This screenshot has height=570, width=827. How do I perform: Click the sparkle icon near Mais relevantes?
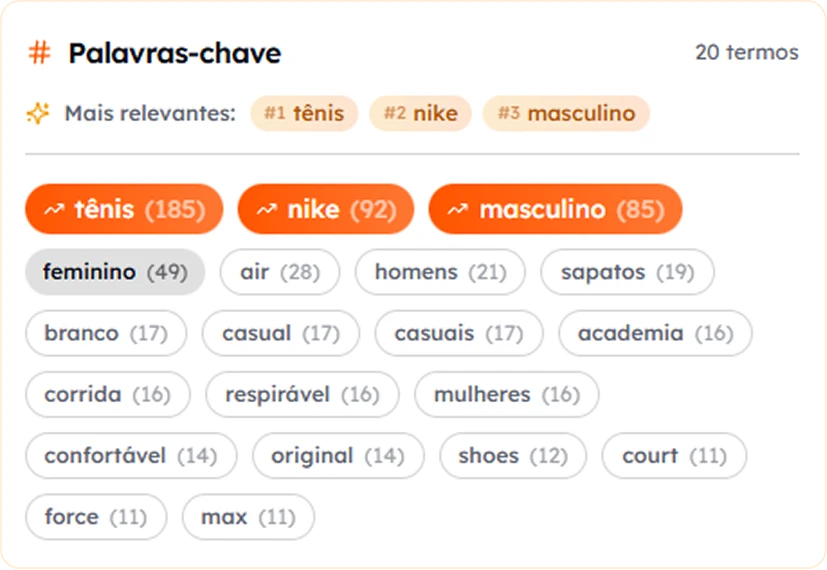pos(37,113)
